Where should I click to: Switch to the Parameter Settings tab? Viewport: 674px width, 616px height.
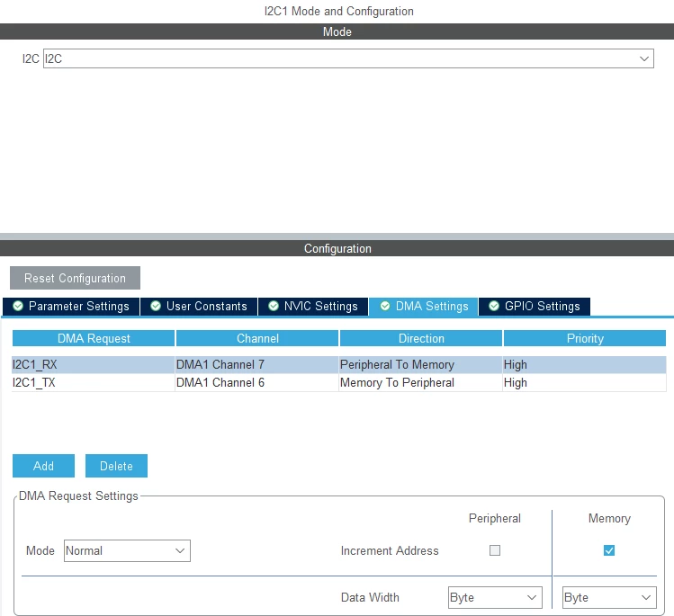point(71,307)
